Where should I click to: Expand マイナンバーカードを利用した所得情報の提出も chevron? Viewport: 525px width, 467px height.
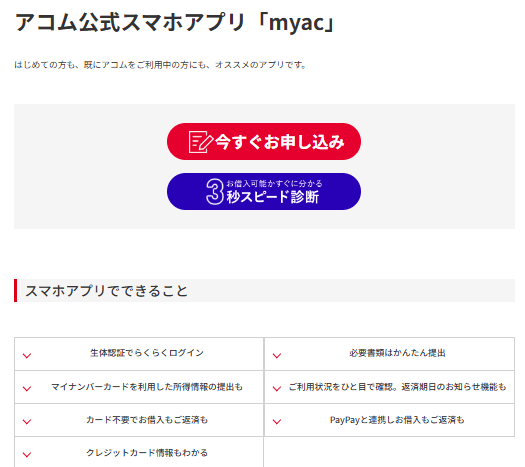point(27,389)
